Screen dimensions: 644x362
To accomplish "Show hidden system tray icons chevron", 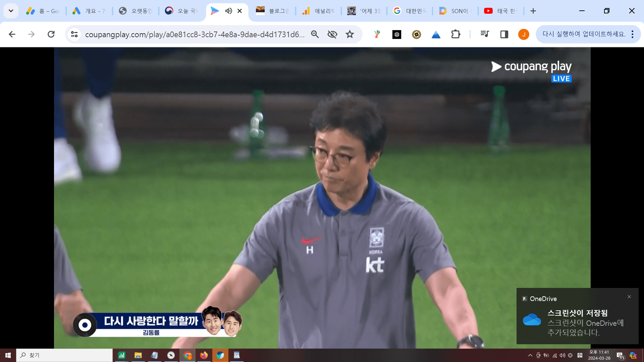I will point(530,355).
